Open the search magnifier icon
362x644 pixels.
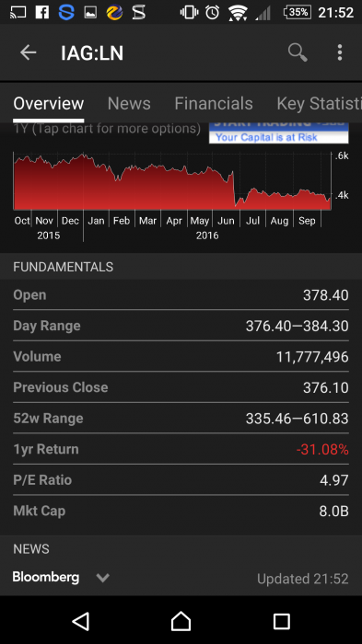pos(298,52)
